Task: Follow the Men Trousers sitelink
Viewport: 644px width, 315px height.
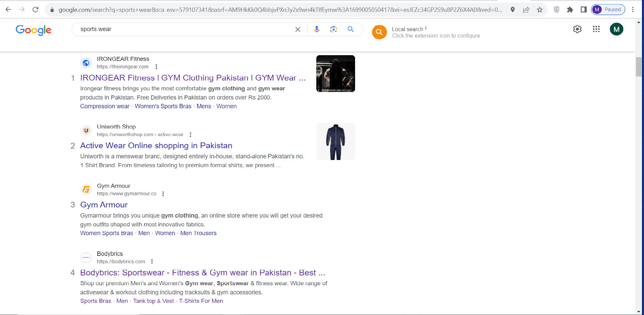Action: pyautogui.click(x=198, y=233)
